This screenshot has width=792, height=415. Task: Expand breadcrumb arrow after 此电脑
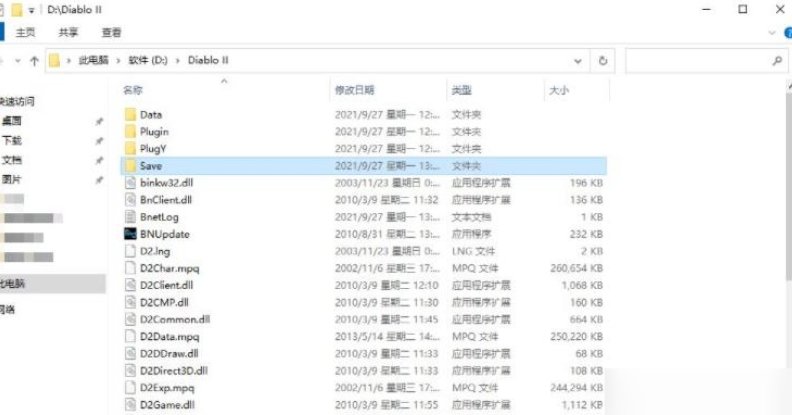pos(118,61)
